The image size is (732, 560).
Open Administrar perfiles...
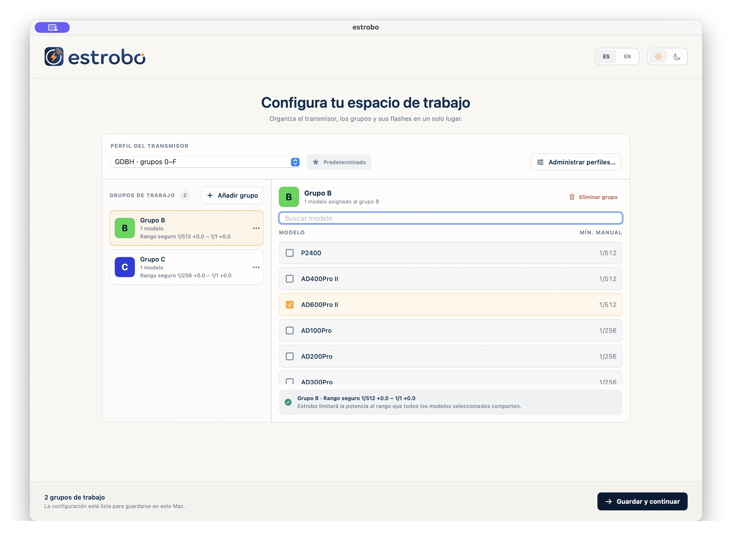coord(576,162)
